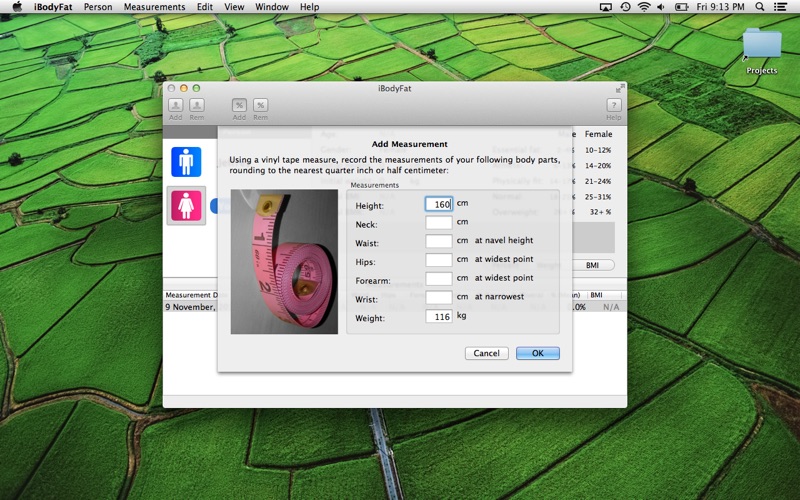Open the Measurements menu
Image resolution: width=800 pixels, height=500 pixels.
coord(154,7)
